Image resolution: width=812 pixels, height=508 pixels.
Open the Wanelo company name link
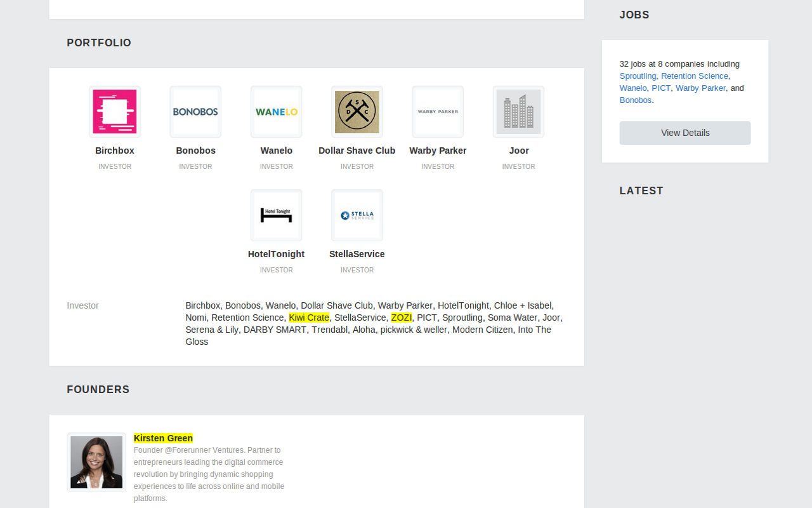(276, 150)
